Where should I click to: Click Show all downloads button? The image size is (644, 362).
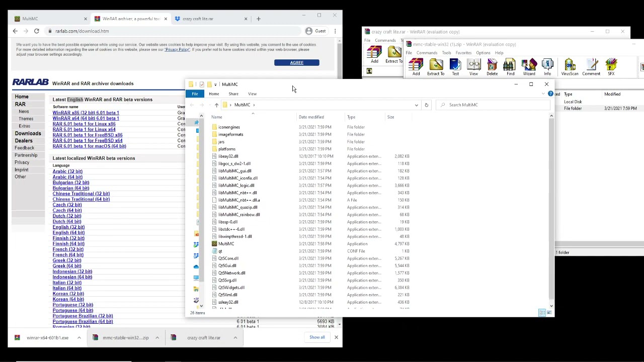(317, 337)
